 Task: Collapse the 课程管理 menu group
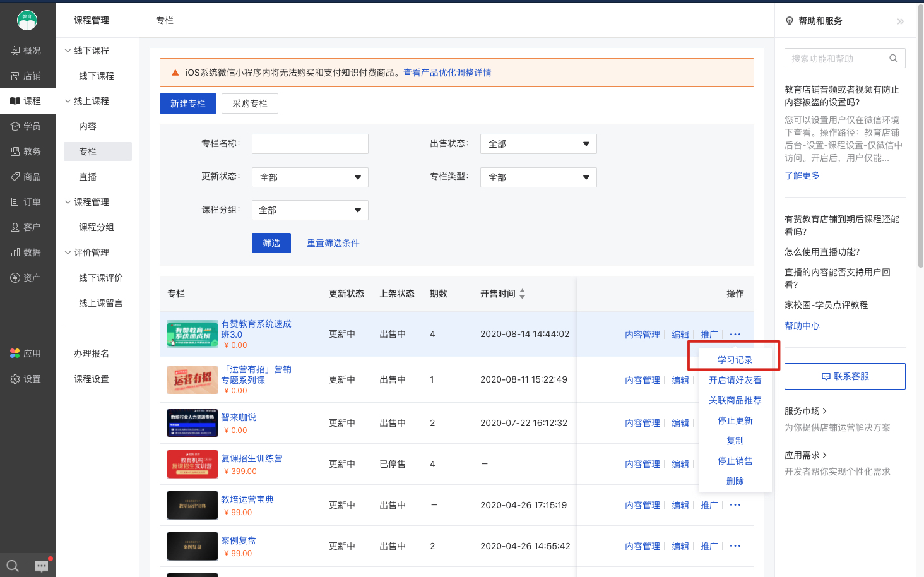[68, 202]
